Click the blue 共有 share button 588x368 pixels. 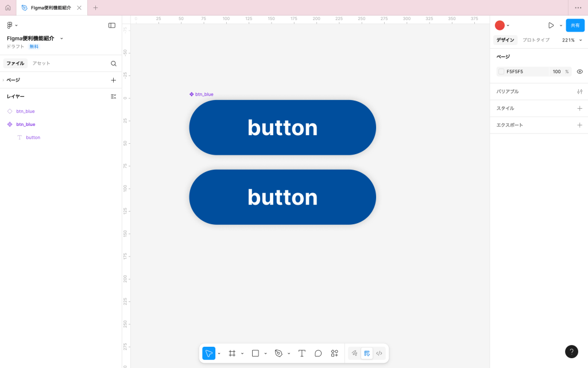pyautogui.click(x=575, y=25)
